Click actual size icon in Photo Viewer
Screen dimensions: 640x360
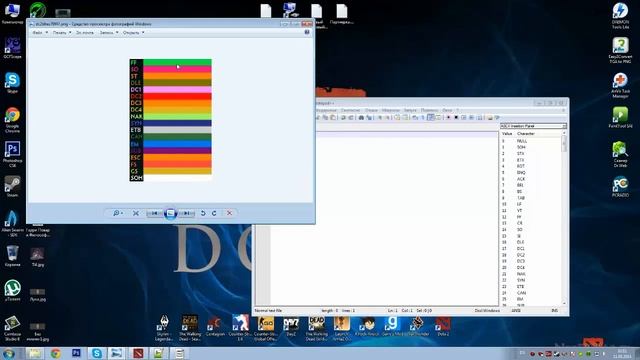click(x=136, y=213)
